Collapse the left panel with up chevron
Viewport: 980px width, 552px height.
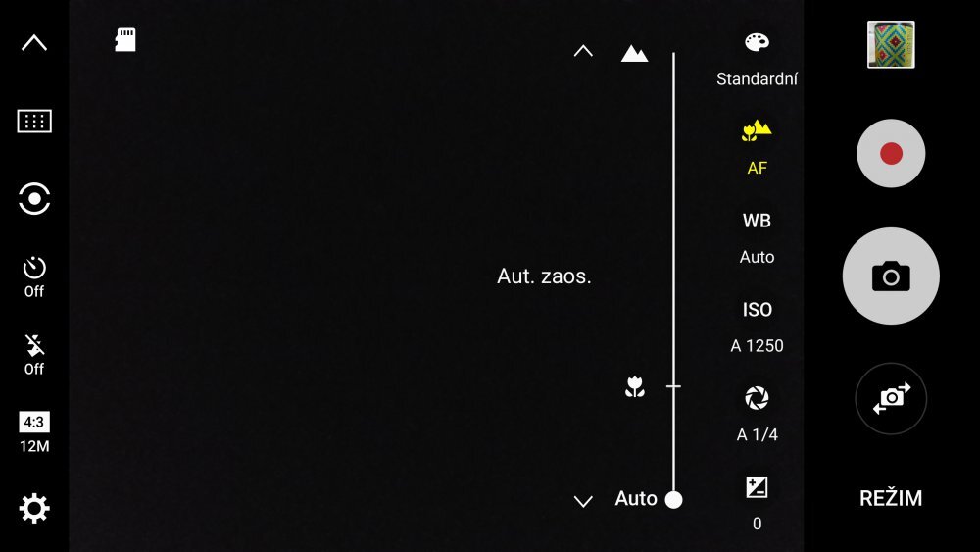pos(34,42)
